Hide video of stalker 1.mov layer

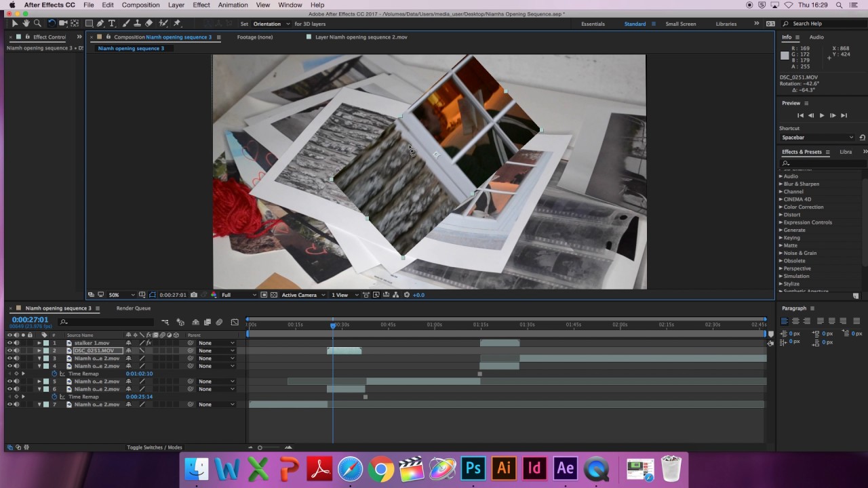[9, 343]
